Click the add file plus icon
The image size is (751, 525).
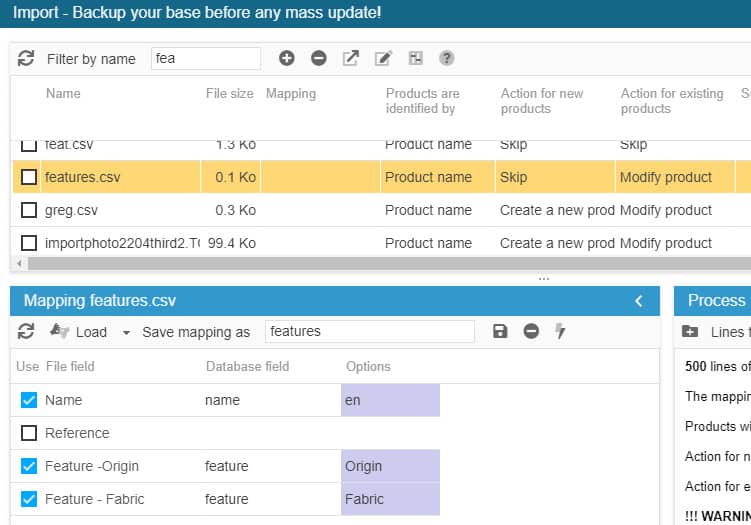click(x=287, y=59)
